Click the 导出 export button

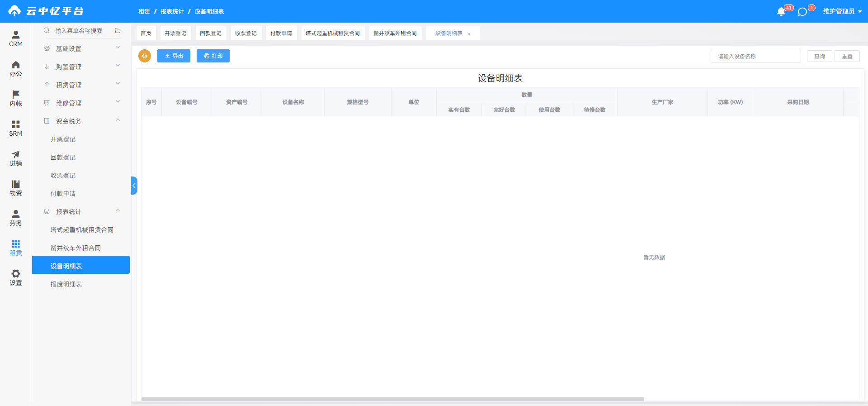174,56
